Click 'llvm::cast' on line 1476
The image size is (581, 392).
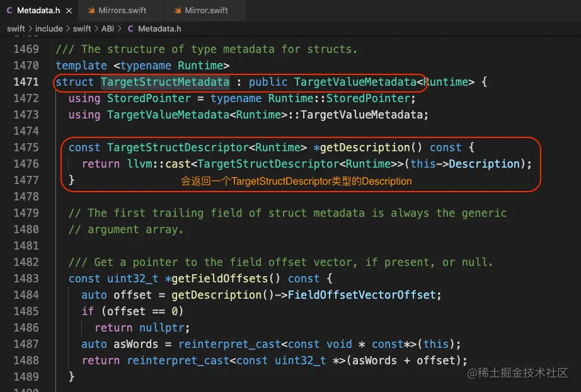pos(159,164)
